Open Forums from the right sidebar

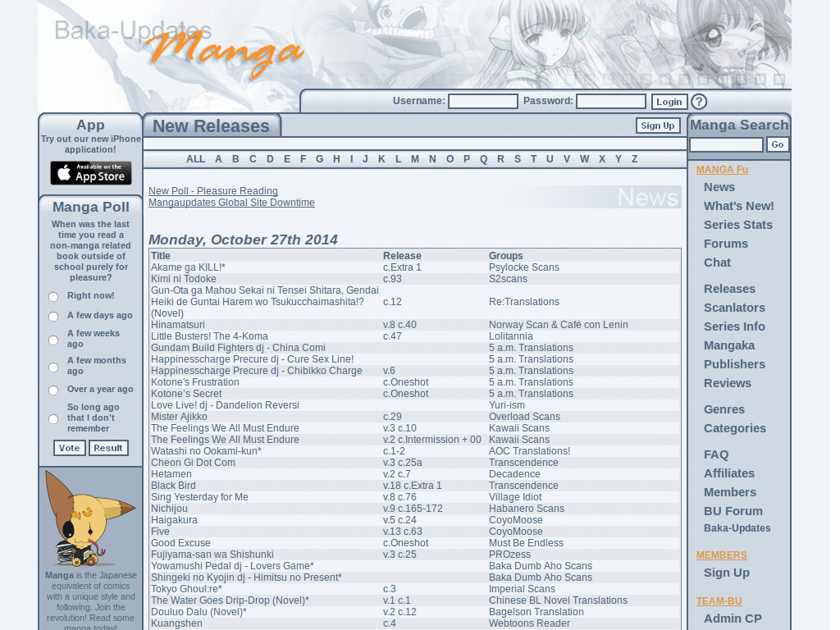point(725,244)
